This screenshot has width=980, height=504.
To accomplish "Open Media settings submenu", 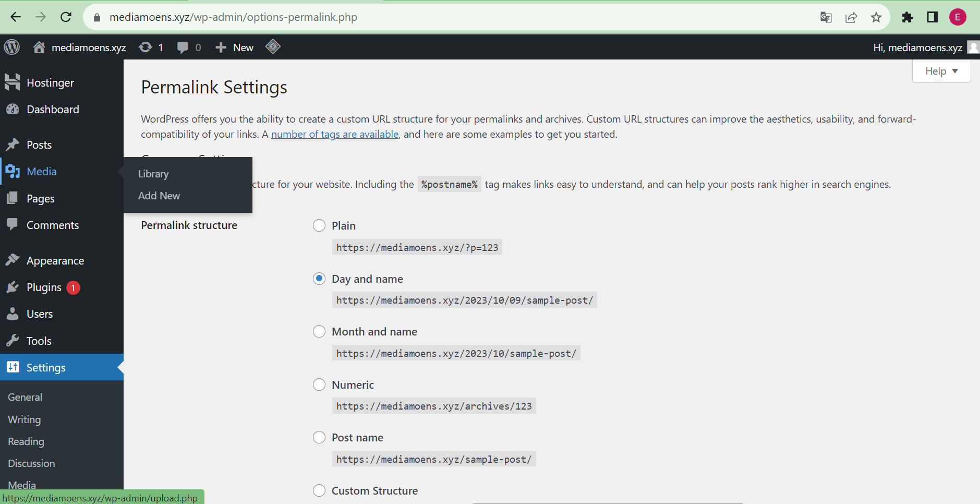I will click(x=22, y=485).
